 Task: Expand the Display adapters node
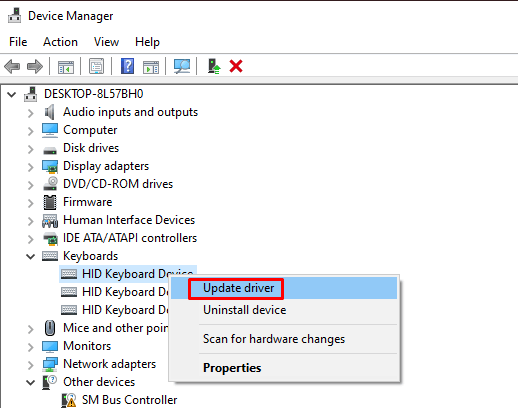pyautogui.click(x=31, y=167)
